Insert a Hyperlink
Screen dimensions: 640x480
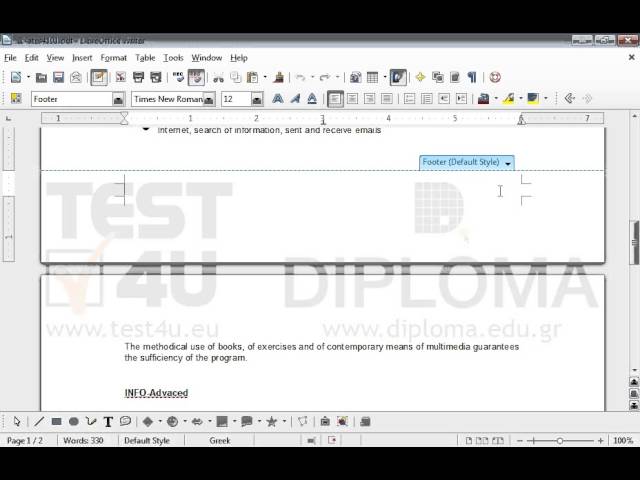click(356, 77)
